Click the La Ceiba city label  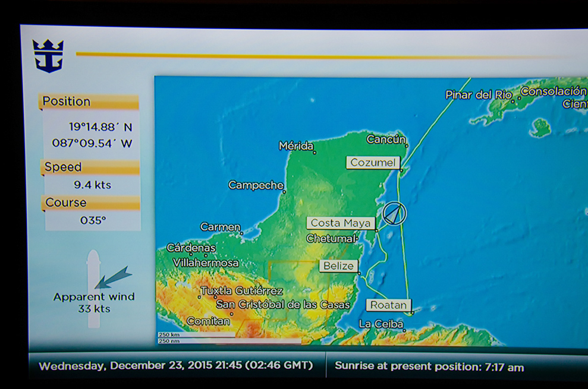coord(381,324)
